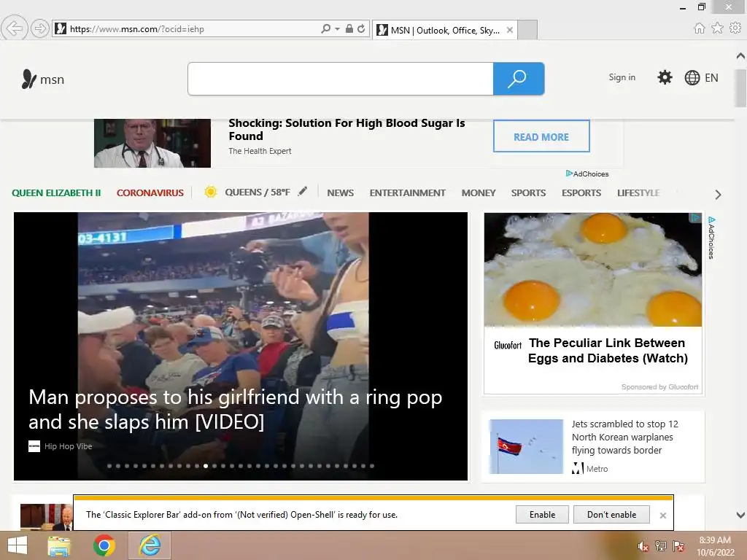Image resolution: width=747 pixels, height=560 pixels.
Task: Click the scrollbar down arrow
Action: pyautogui.click(x=740, y=515)
